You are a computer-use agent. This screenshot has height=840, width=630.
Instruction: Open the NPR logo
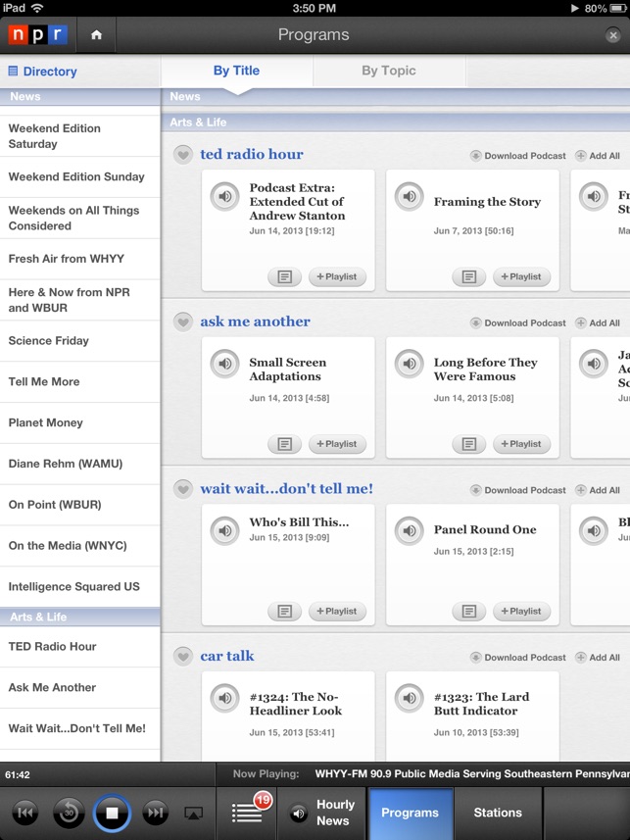37,35
